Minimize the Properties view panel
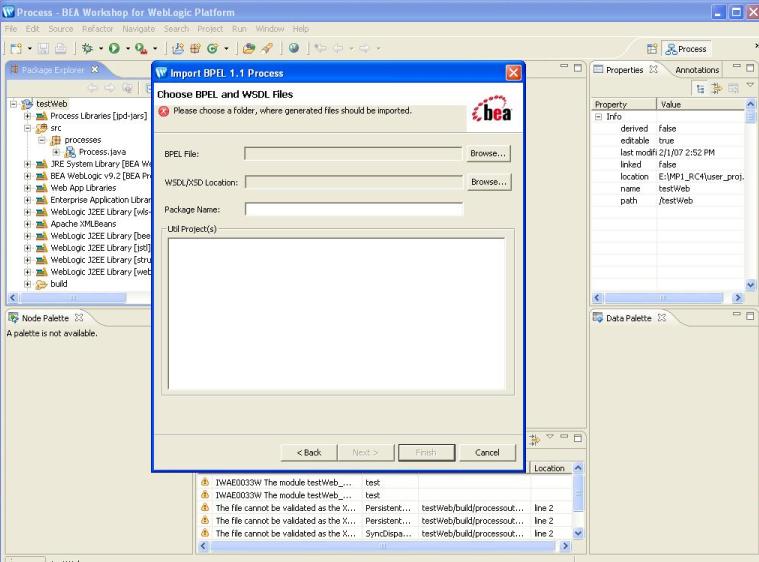This screenshot has width=759, height=562. pyautogui.click(x=736, y=66)
